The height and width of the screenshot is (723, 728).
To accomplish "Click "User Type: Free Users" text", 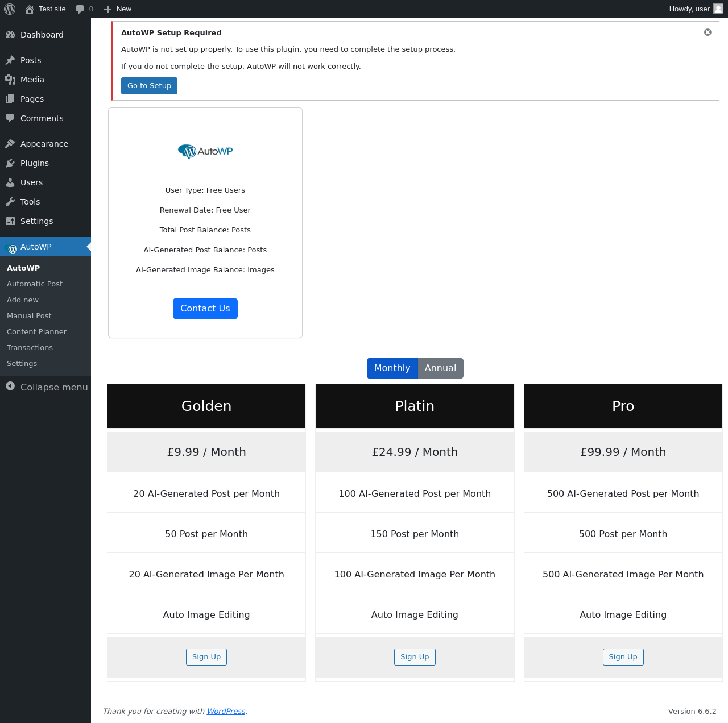I will pos(205,190).
